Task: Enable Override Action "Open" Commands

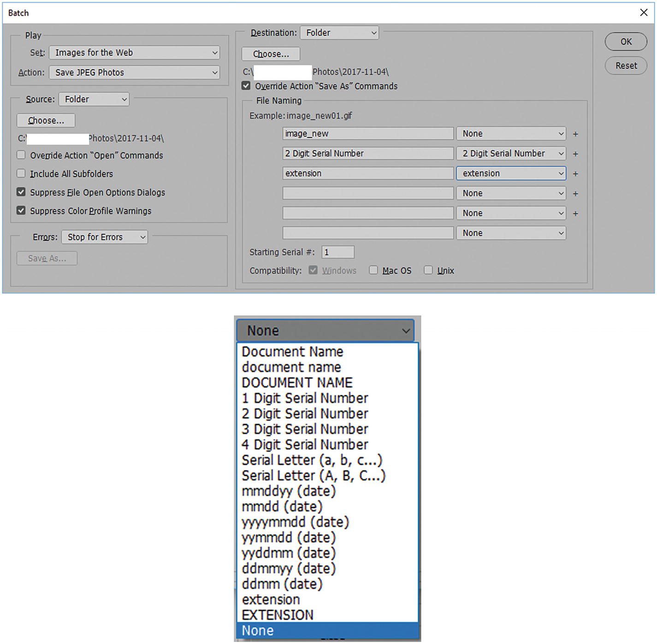Action: (x=21, y=155)
